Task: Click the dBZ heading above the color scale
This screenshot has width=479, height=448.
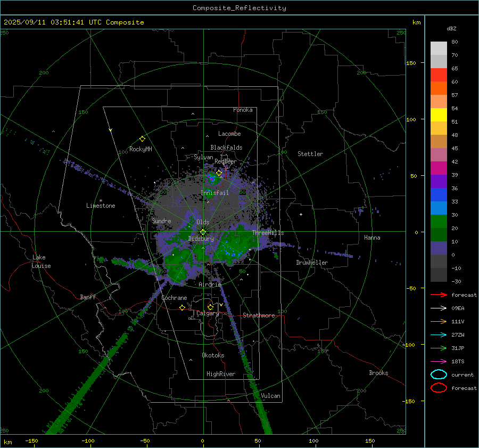Action: click(451, 28)
